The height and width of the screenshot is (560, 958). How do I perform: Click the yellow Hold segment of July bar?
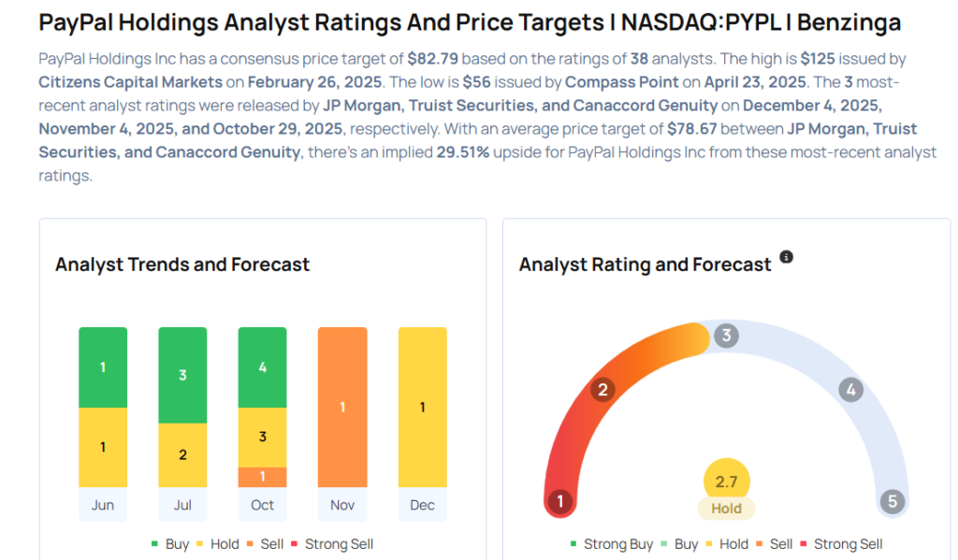(182, 454)
